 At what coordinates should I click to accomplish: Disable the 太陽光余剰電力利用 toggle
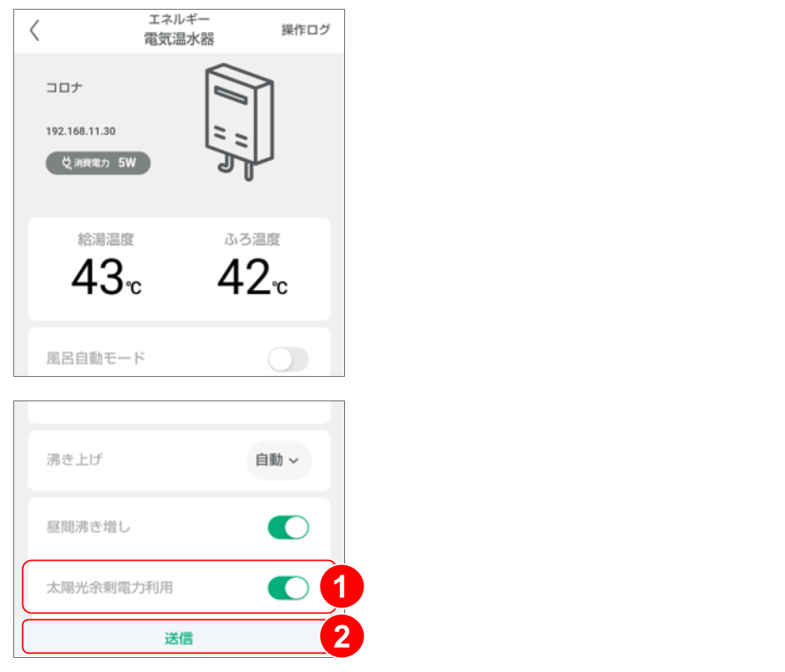point(288,588)
